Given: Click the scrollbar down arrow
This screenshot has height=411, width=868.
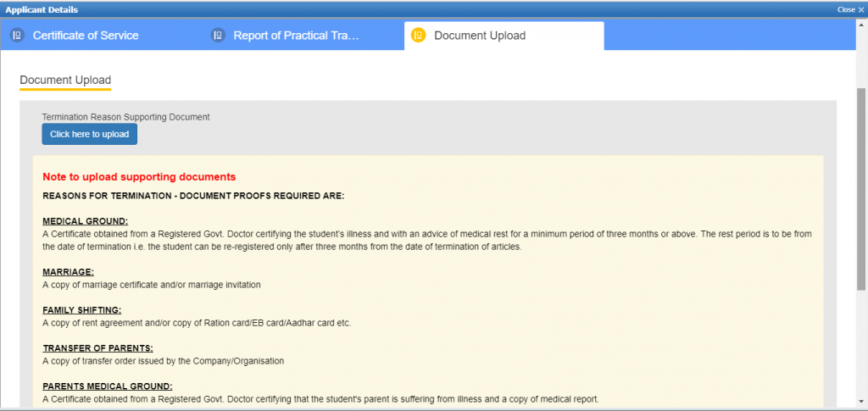Looking at the screenshot, I should pos(861,402).
